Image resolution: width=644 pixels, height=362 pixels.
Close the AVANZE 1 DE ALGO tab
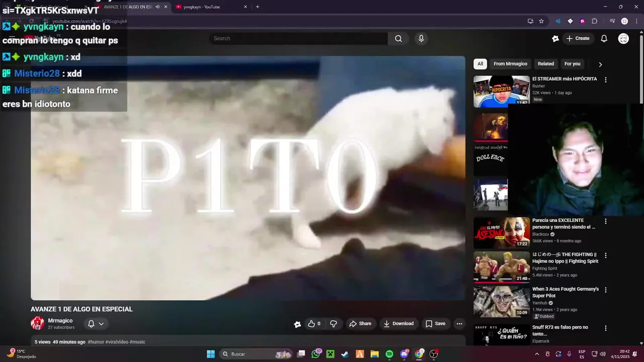point(166,7)
